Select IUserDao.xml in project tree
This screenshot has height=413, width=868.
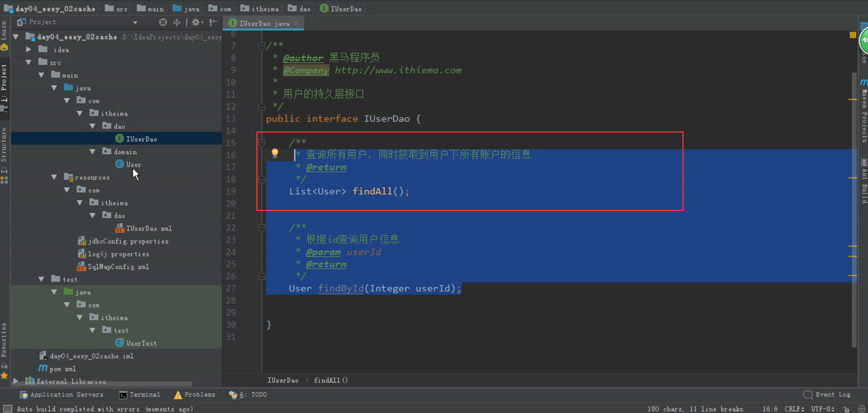coord(149,228)
